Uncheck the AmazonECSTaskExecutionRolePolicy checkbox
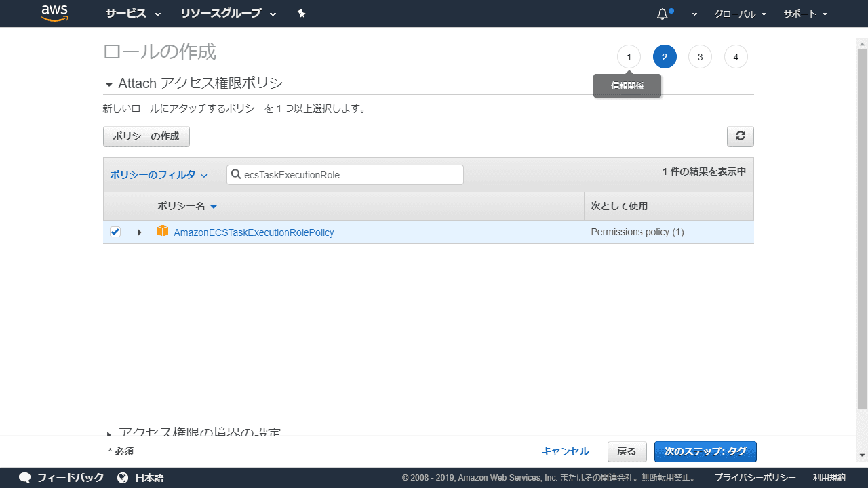 click(115, 232)
